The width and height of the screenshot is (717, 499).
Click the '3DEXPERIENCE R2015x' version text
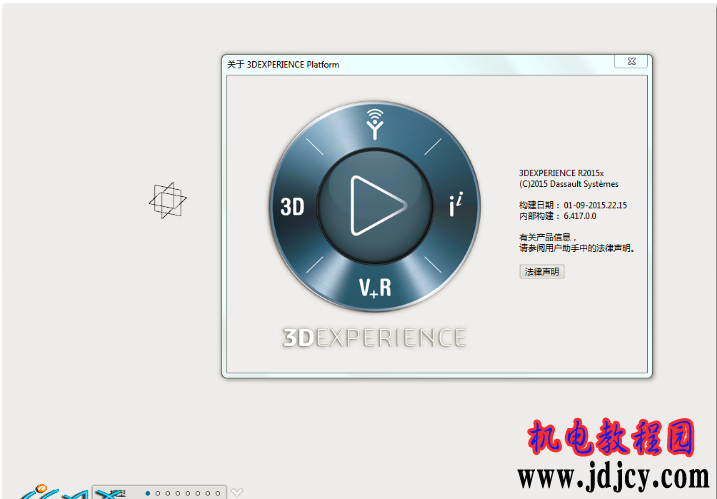(561, 173)
